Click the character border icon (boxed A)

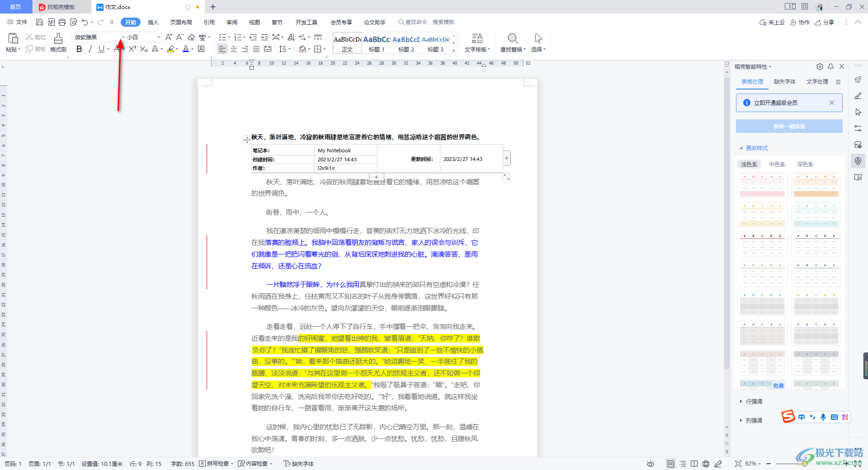point(201,49)
